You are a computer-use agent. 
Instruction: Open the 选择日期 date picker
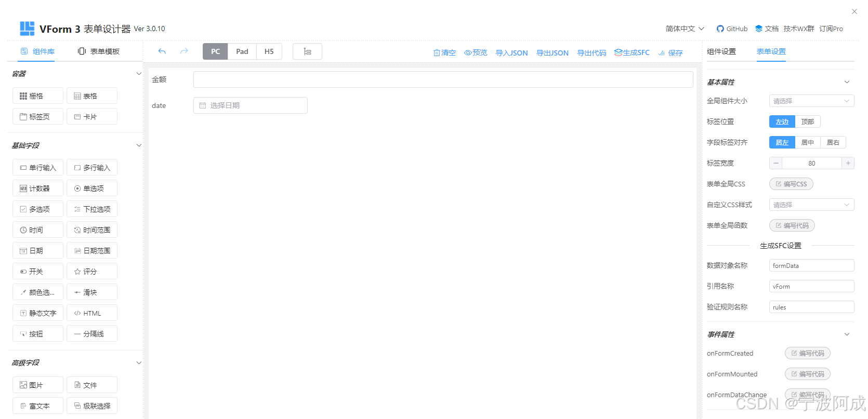click(x=250, y=105)
